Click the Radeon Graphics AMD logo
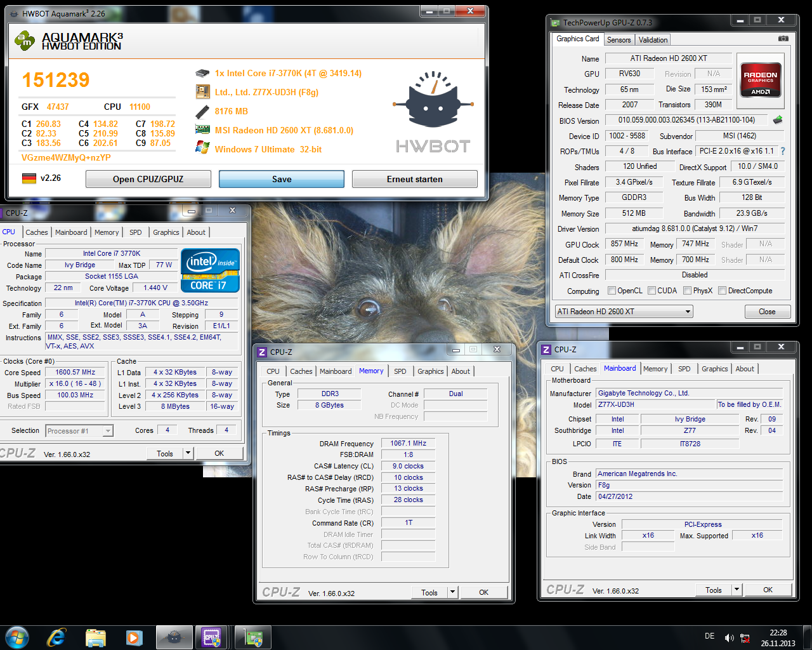Viewport: 812px width, 650px height. pos(761,81)
